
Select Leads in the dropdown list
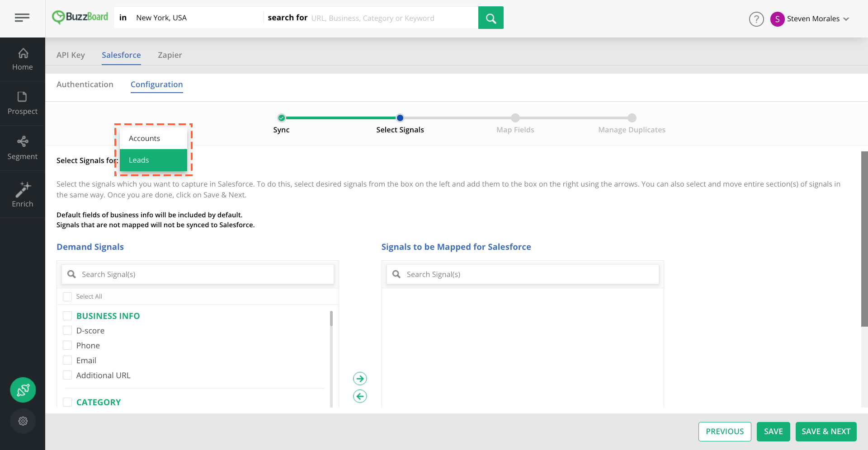click(153, 160)
